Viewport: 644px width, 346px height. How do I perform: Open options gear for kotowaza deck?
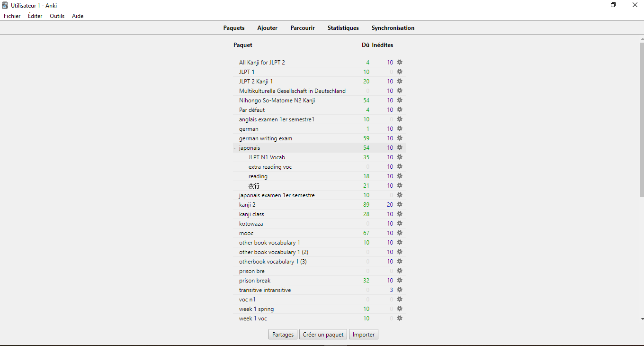(400, 223)
